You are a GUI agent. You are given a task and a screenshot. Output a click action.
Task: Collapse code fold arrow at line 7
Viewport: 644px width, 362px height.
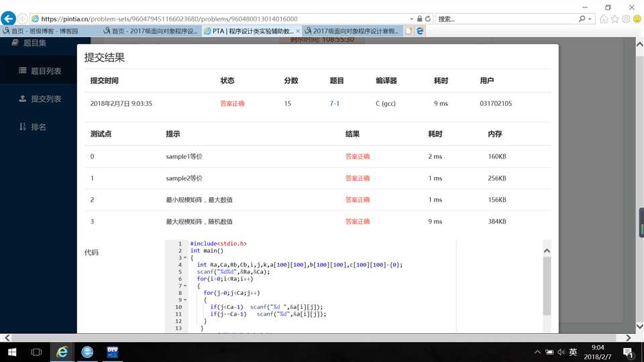tap(185, 286)
